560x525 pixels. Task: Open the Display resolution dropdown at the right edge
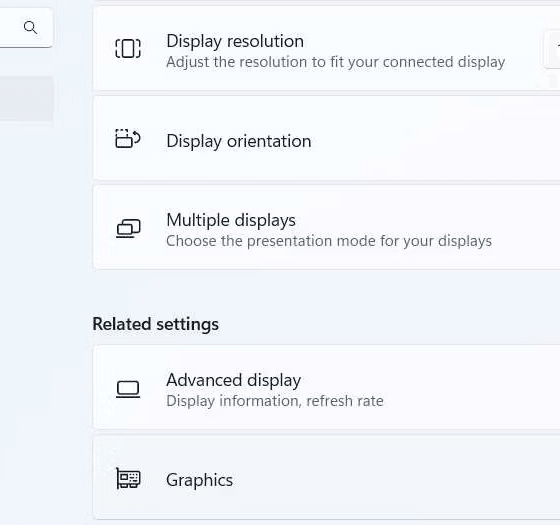click(x=552, y=49)
